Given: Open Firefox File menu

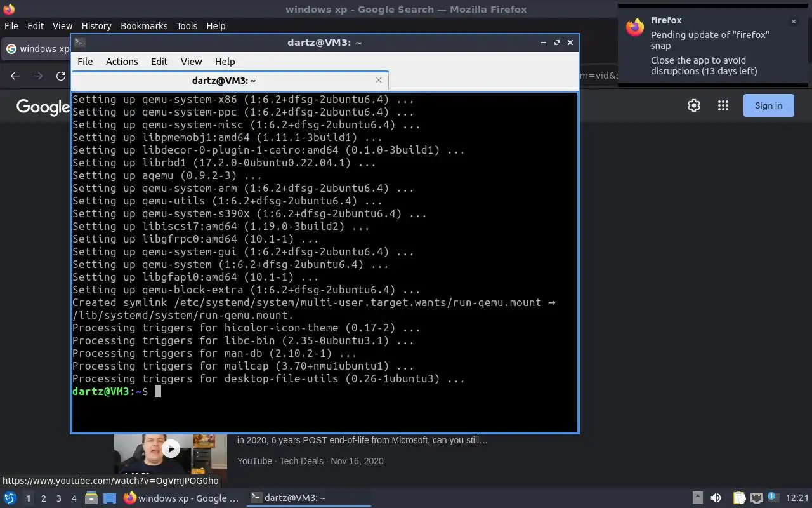Looking at the screenshot, I should click(x=11, y=26).
